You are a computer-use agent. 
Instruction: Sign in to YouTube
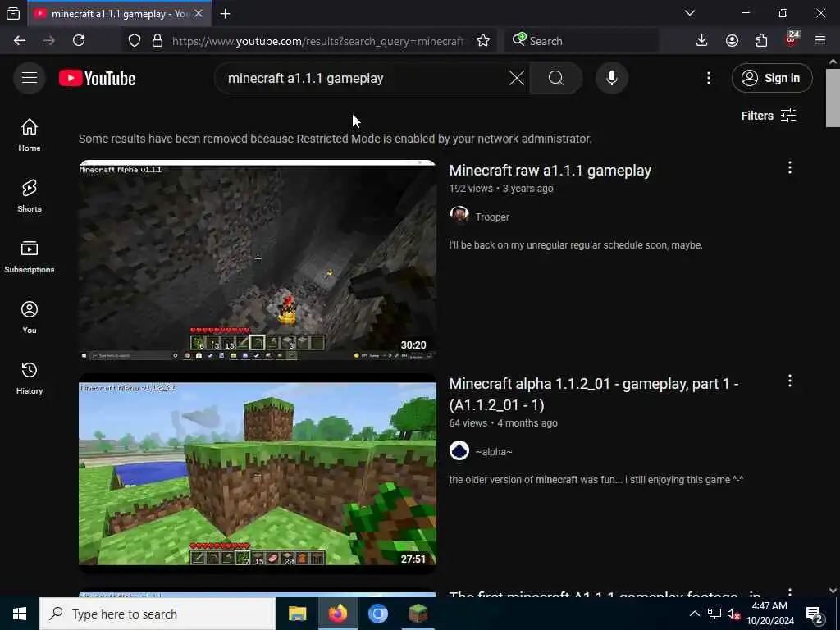pos(771,78)
